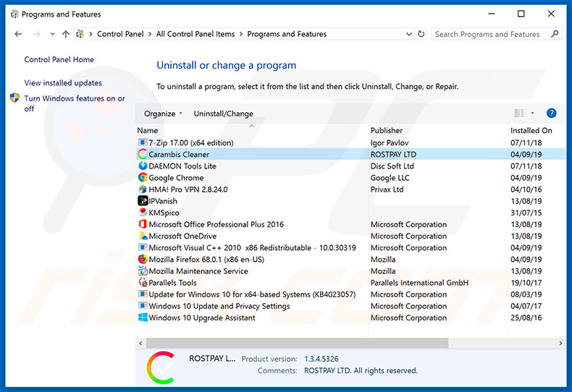This screenshot has height=392, width=572.
Task: Expand the view options dropdown arrow
Action: [x=532, y=114]
